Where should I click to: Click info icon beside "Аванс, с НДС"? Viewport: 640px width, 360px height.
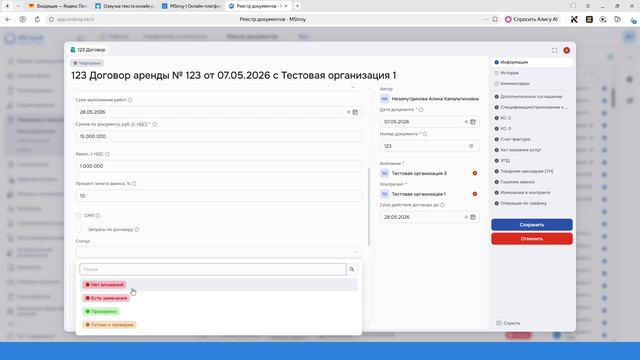pos(107,154)
